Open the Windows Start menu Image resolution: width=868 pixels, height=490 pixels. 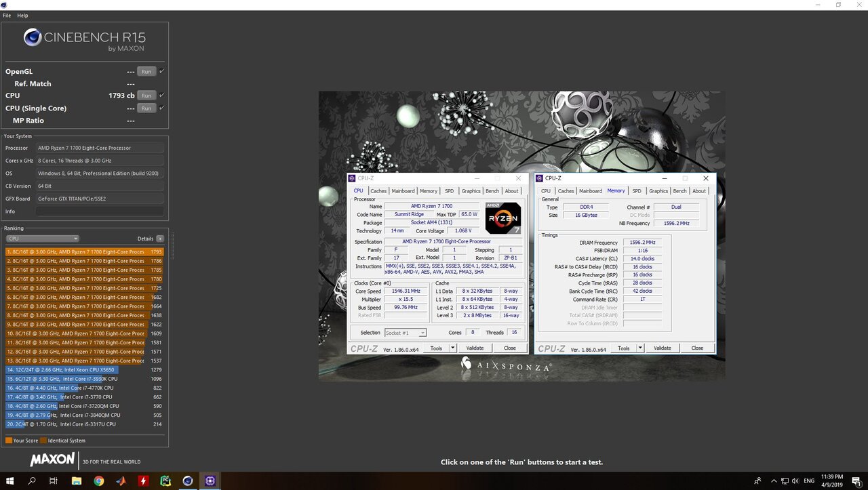(x=11, y=481)
